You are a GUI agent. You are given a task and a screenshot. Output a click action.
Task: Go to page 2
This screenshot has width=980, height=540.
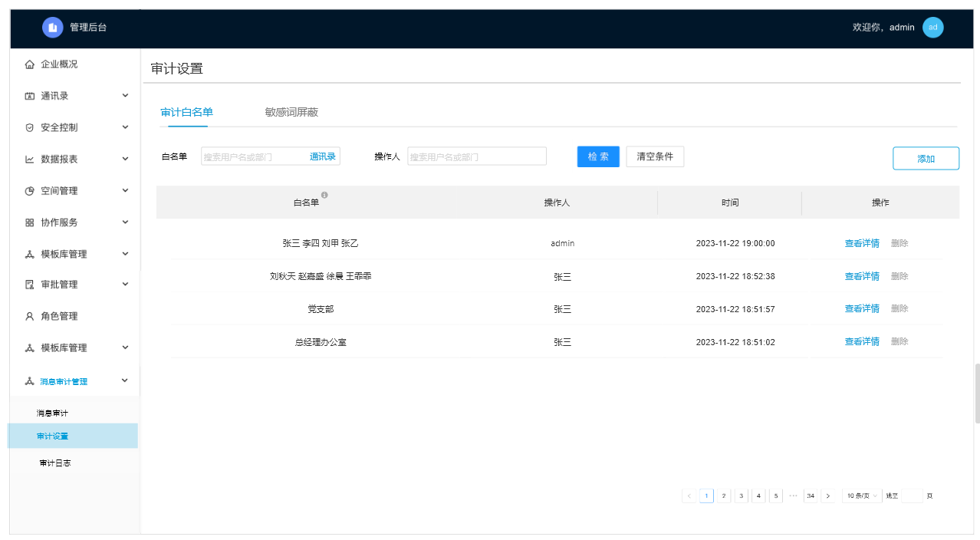(724, 496)
